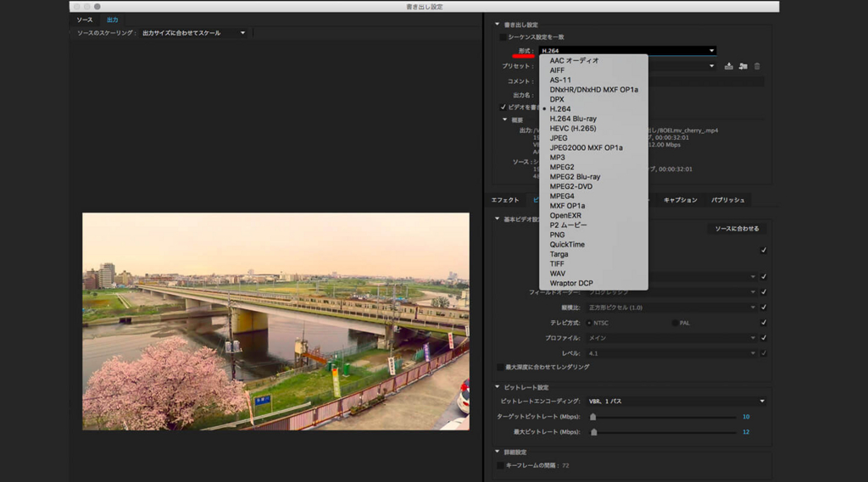Viewport: 868px width, 482px height.
Task: Collapse the 基本ビデオ設定 section
Action: (x=497, y=219)
